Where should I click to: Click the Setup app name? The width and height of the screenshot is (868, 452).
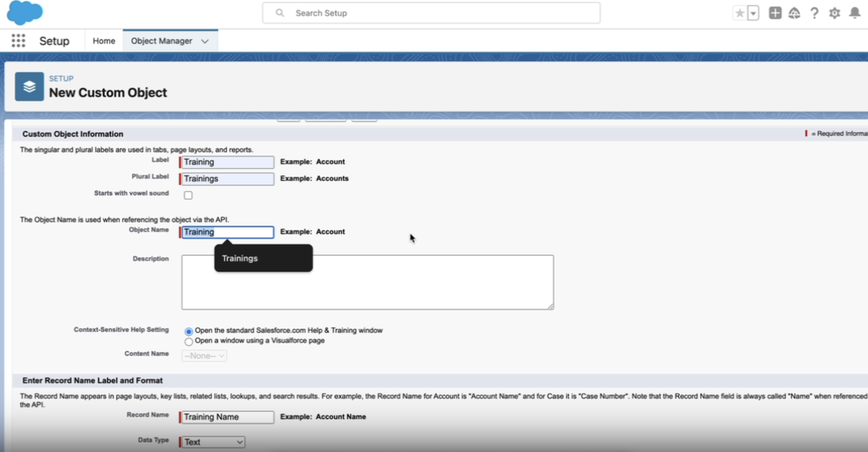pos(54,41)
